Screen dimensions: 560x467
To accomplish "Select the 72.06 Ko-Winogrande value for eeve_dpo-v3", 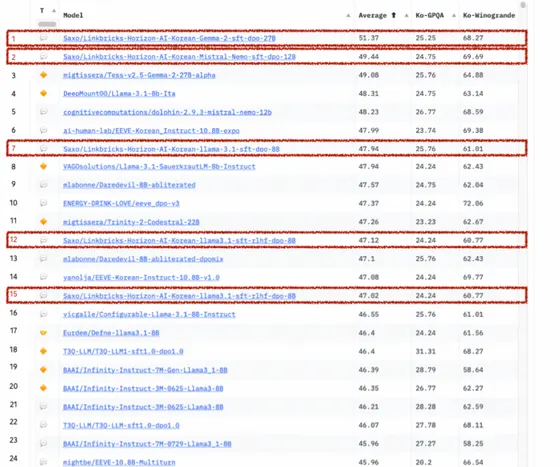I will click(473, 203).
